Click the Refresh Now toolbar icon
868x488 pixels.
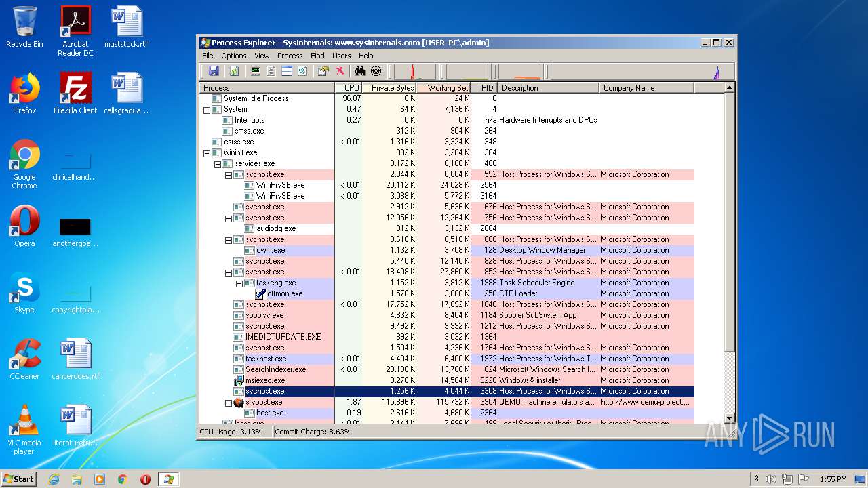[x=234, y=71]
